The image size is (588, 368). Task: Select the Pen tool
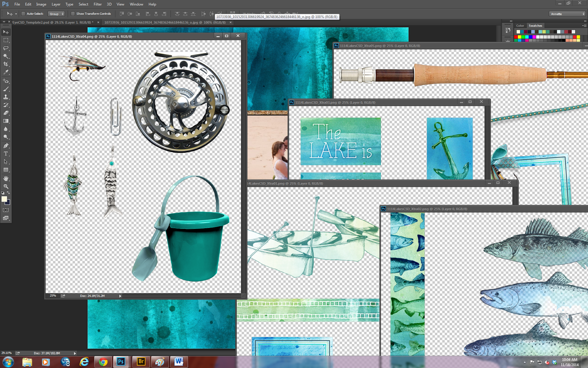(6, 145)
